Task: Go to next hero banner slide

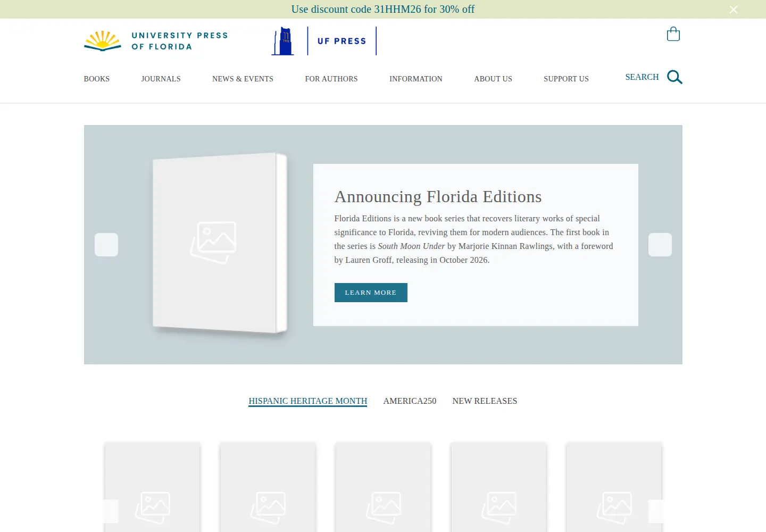Action: click(x=660, y=245)
